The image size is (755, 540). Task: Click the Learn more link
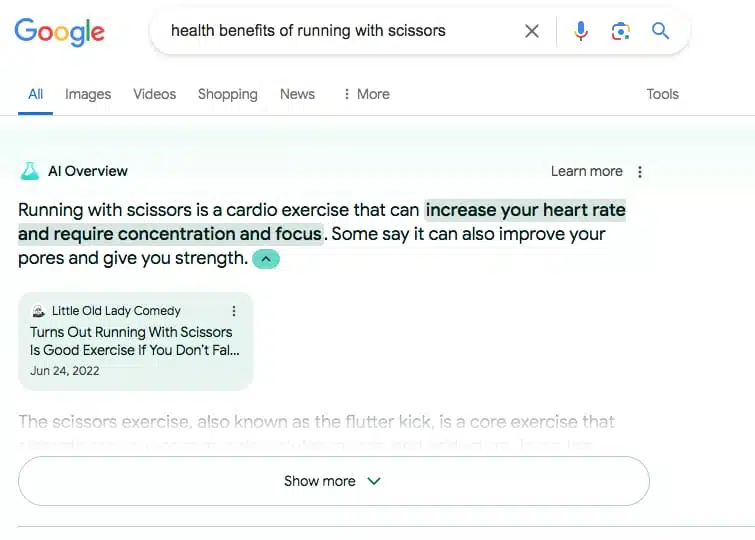(586, 171)
